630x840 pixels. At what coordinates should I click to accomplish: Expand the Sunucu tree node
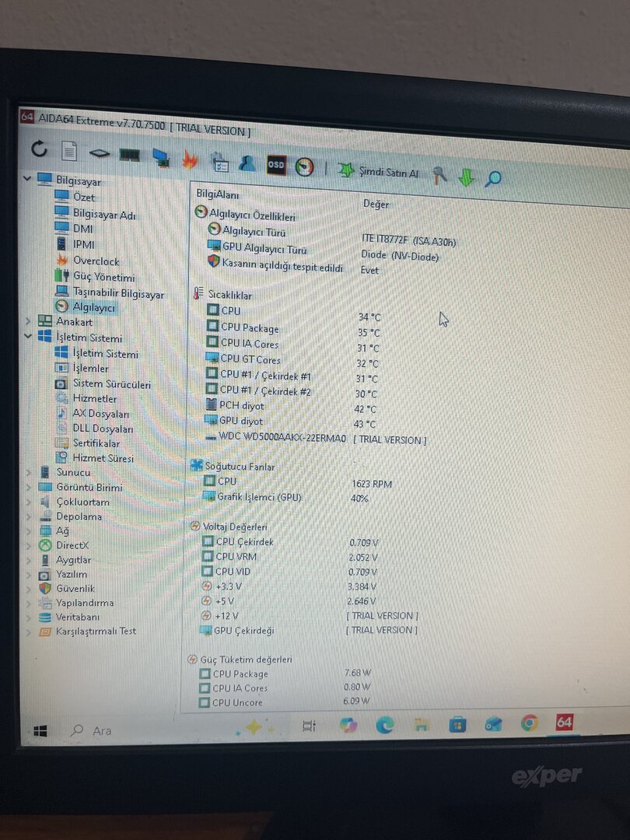tap(29, 473)
